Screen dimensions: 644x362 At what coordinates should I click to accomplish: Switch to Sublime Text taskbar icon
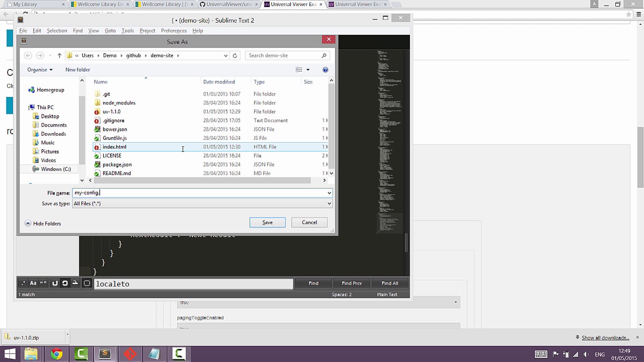point(105,354)
